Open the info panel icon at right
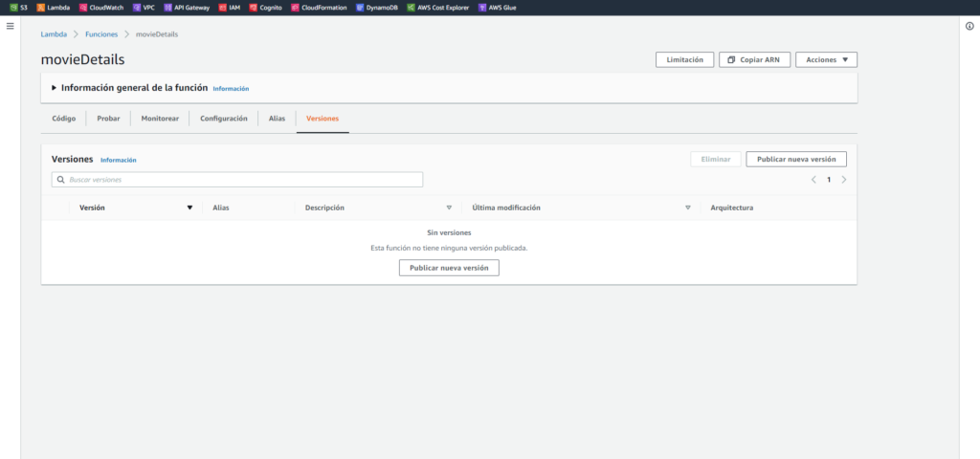 click(969, 26)
